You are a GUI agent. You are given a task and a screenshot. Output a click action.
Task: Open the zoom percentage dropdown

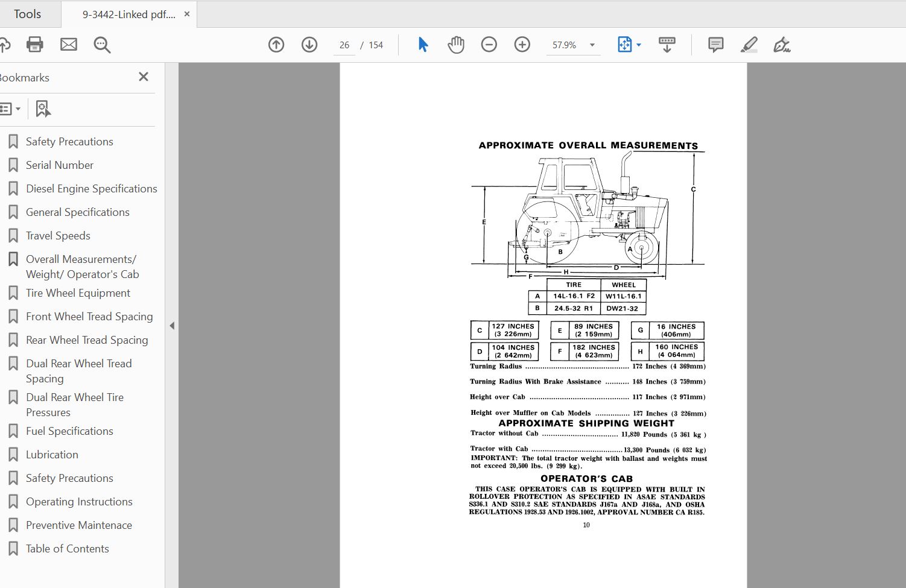(x=592, y=44)
